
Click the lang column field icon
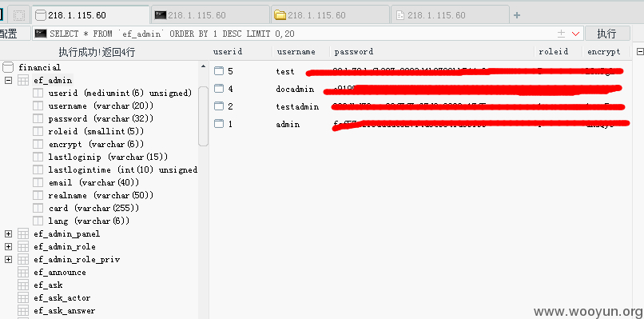pyautogui.click(x=38, y=221)
